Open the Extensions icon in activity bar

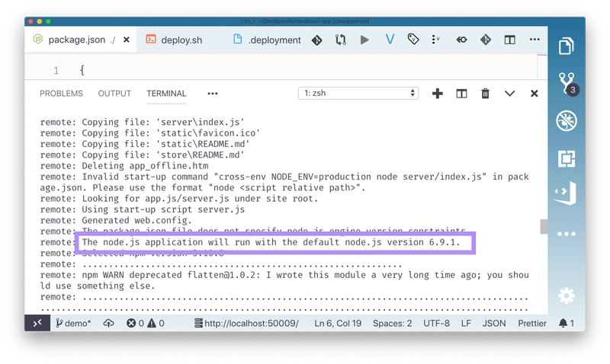[566, 158]
